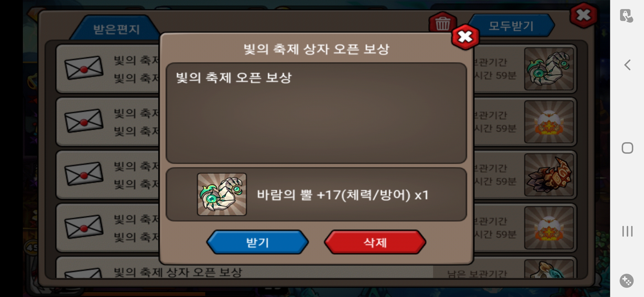Image resolution: width=644 pixels, height=297 pixels.
Task: Open the trash can delete icon
Action: (x=443, y=23)
